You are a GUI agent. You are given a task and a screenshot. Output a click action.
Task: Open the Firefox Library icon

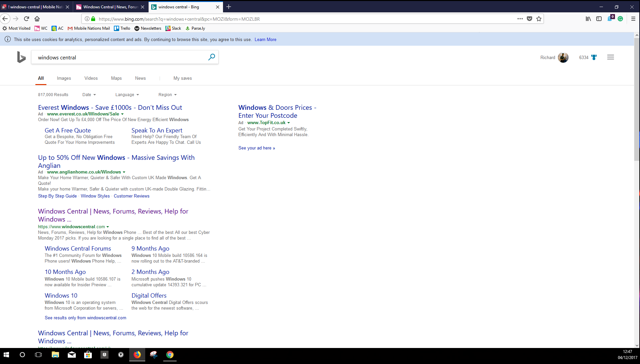tap(588, 19)
